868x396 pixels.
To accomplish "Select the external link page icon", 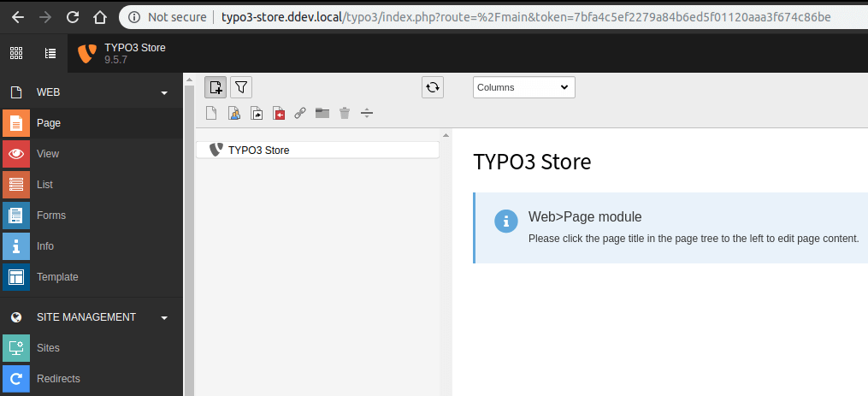I will tap(300, 113).
